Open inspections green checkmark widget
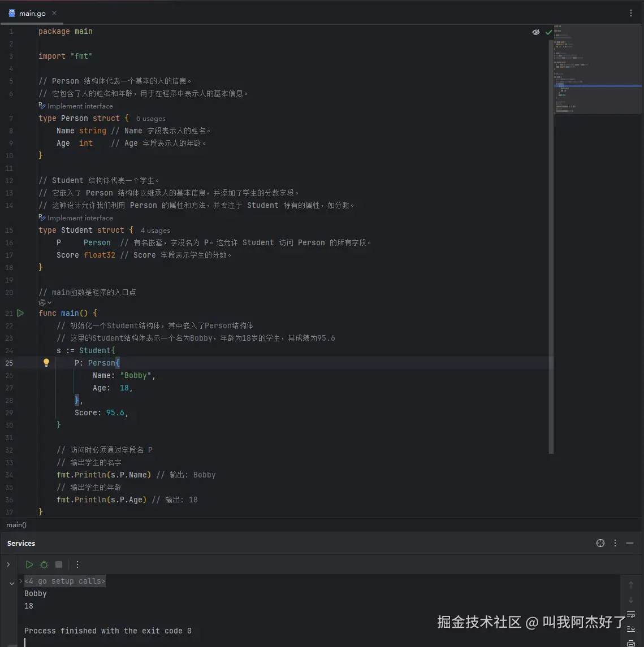 (548, 32)
